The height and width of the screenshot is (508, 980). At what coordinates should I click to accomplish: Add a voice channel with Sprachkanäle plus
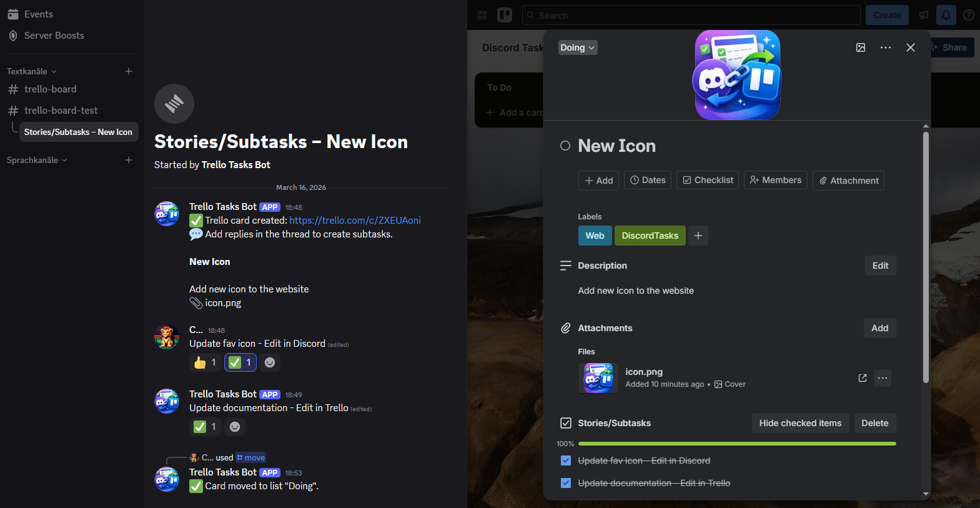point(129,160)
